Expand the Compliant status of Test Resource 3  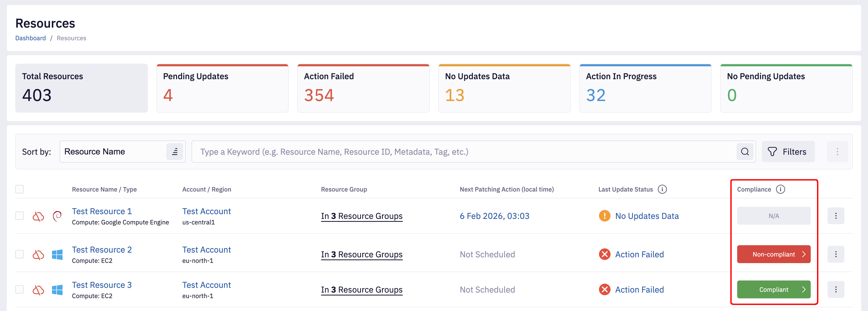[773, 289]
